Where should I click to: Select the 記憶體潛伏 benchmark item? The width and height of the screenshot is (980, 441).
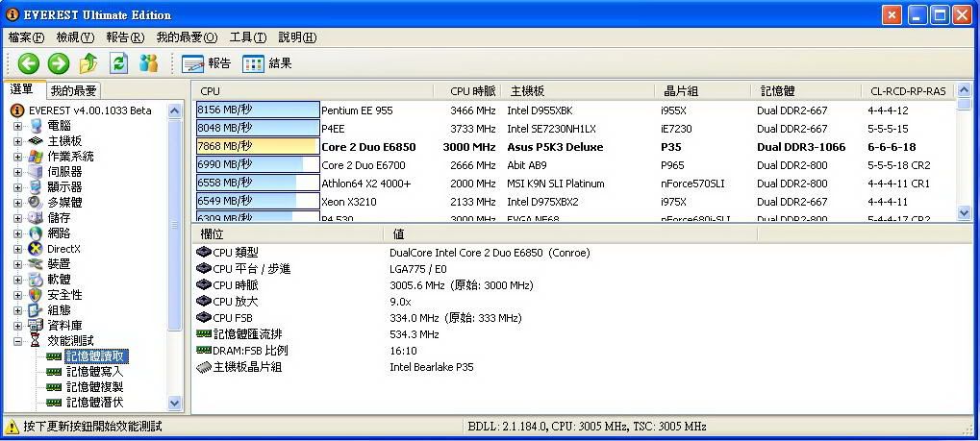pos(95,403)
